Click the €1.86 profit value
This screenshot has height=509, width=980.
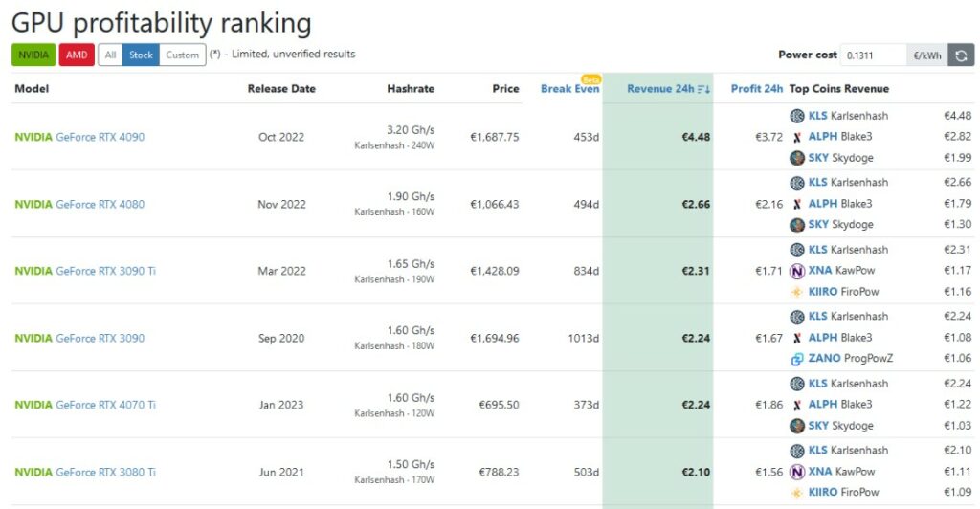coord(768,405)
